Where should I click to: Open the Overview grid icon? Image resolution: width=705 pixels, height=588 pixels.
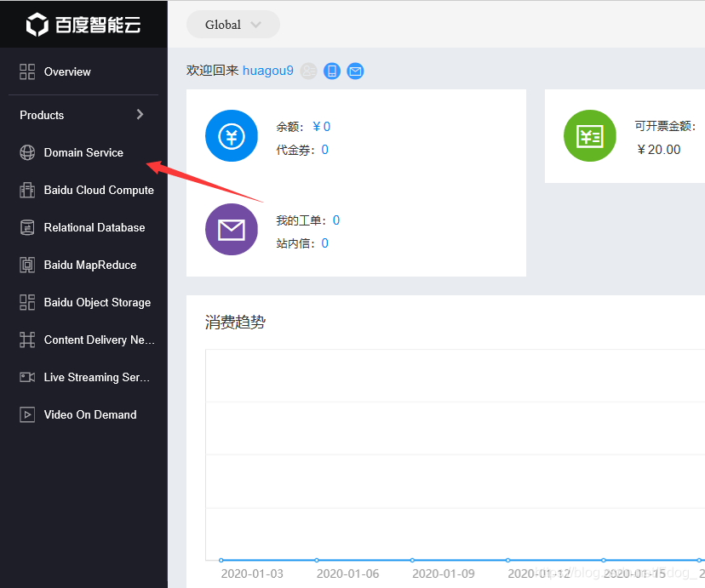27,71
